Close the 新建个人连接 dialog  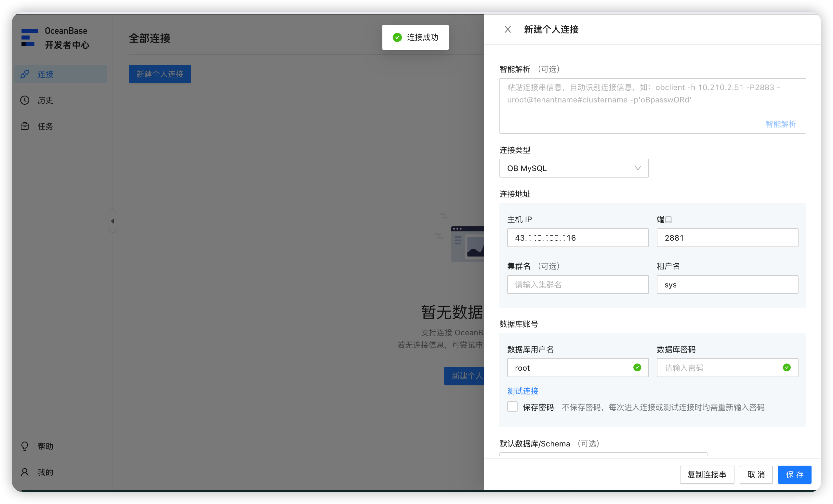pyautogui.click(x=508, y=29)
